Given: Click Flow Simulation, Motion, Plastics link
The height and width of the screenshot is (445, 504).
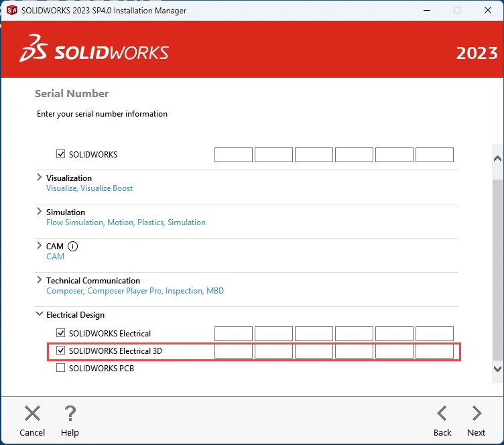Looking at the screenshot, I should [126, 222].
